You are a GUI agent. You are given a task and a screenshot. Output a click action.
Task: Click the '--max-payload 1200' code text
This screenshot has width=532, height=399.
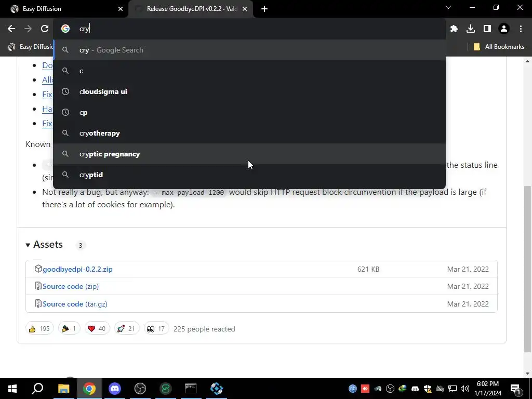189,192
